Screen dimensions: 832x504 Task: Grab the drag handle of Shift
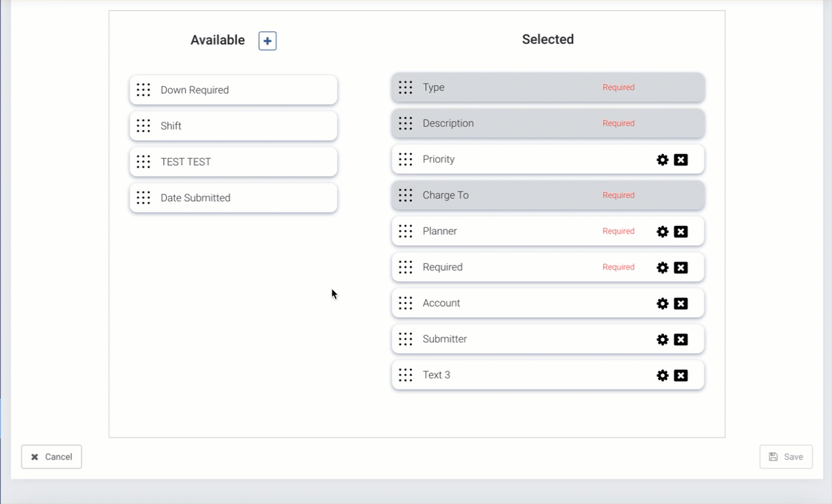[x=143, y=126]
